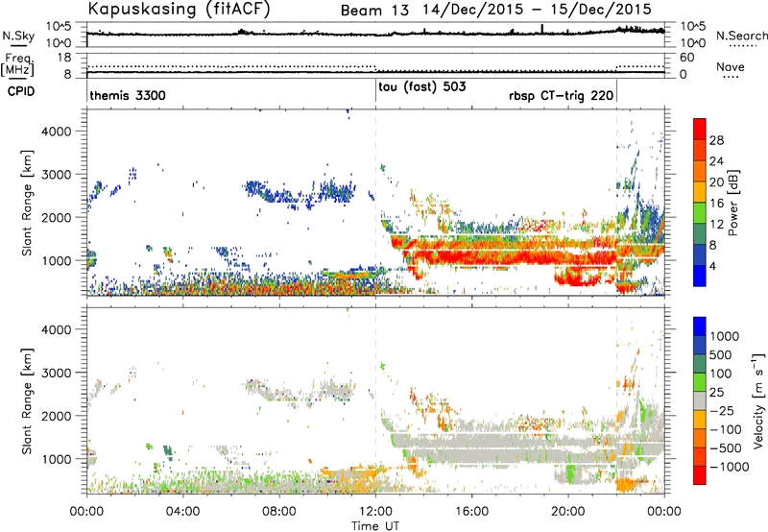Click the 2000 tick of the velocity panel
This screenshot has height=532, width=768.
point(56,416)
